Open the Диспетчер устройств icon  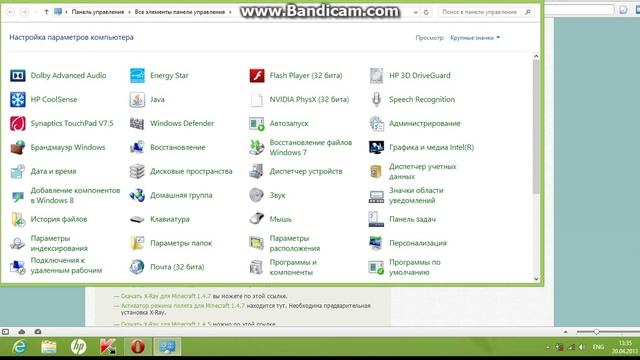pyautogui.click(x=257, y=171)
